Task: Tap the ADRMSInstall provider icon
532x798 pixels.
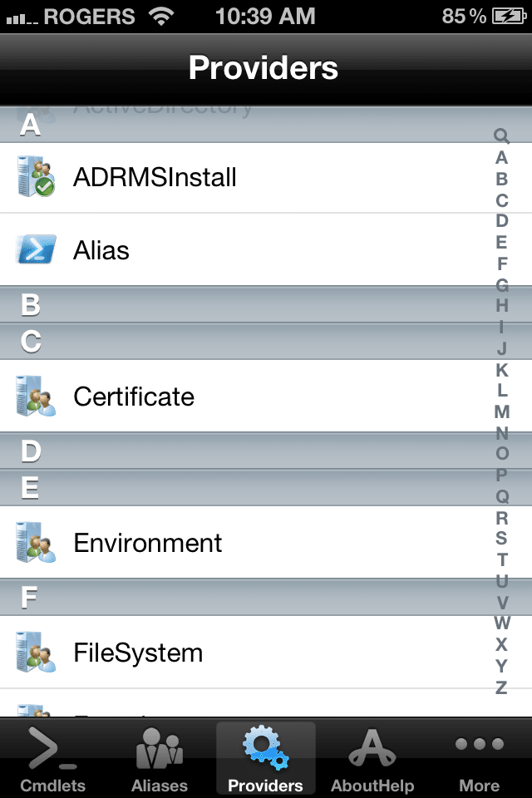Action: (x=36, y=177)
